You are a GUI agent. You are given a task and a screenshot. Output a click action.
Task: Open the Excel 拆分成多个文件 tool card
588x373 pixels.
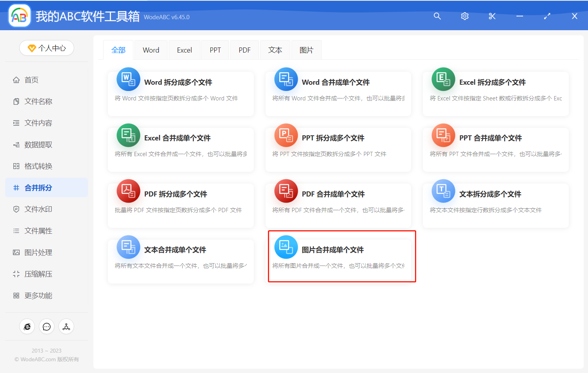(x=495, y=93)
